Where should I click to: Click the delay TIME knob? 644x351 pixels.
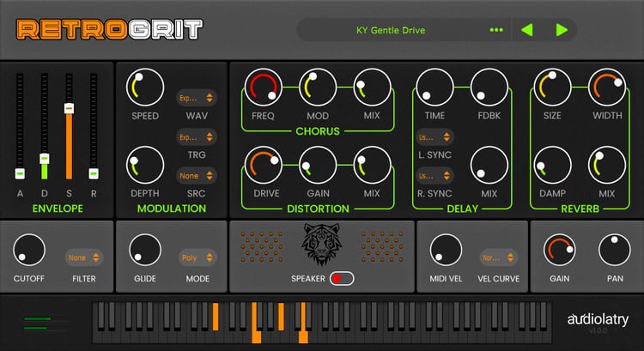coord(434,88)
